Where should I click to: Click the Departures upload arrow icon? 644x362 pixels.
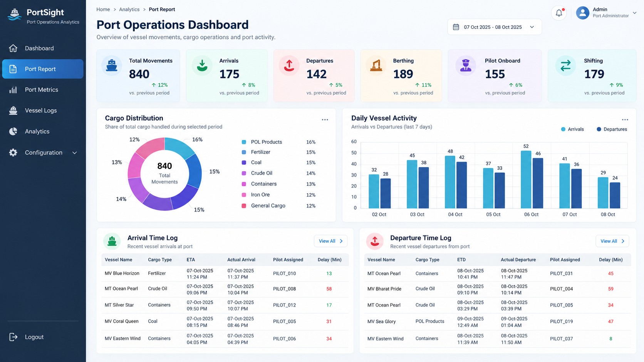[x=289, y=65]
